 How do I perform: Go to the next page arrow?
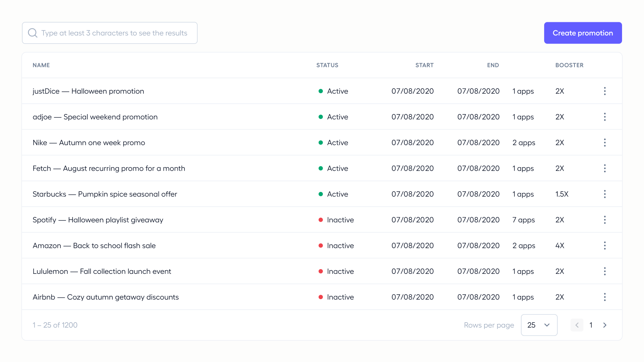tap(604, 325)
